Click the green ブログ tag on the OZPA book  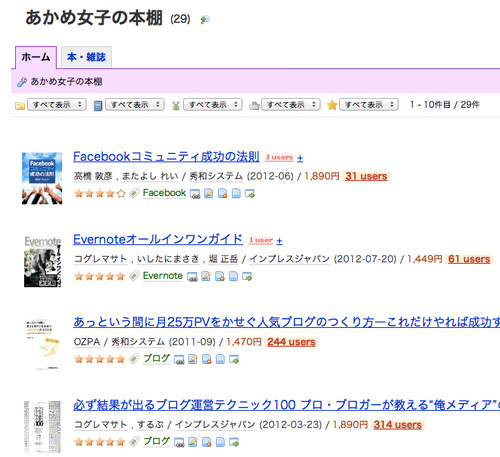[x=156, y=358]
